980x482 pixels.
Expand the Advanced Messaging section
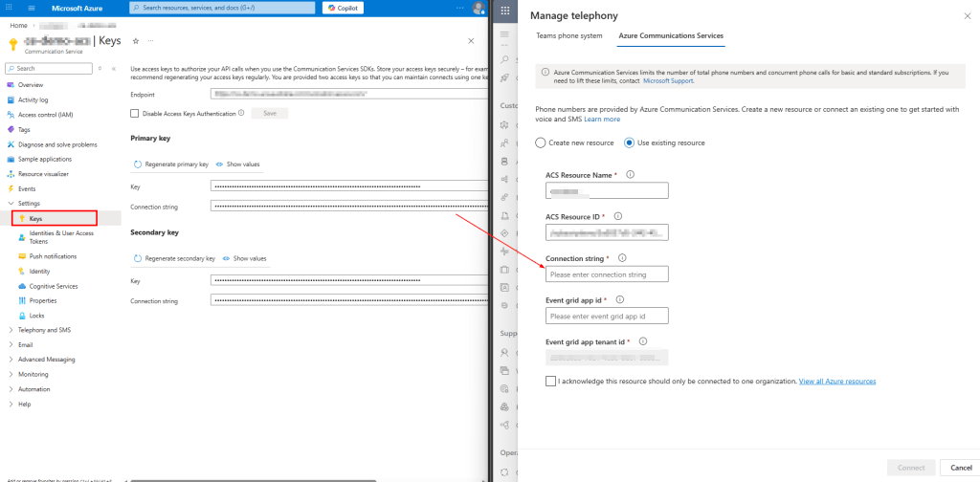(11, 360)
